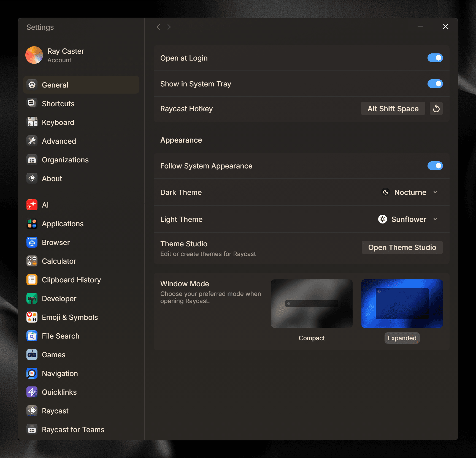476x458 pixels.
Task: Click the Quicklinks lightning bolt icon
Action: click(32, 392)
